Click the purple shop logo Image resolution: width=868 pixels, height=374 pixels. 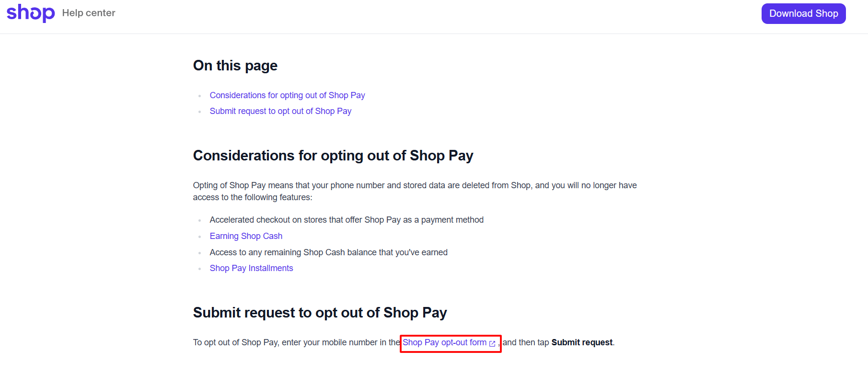click(31, 13)
